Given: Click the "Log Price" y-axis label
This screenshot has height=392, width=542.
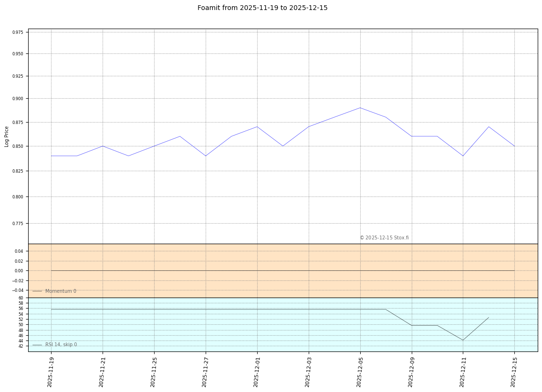Looking at the screenshot, I should click(x=7, y=136).
